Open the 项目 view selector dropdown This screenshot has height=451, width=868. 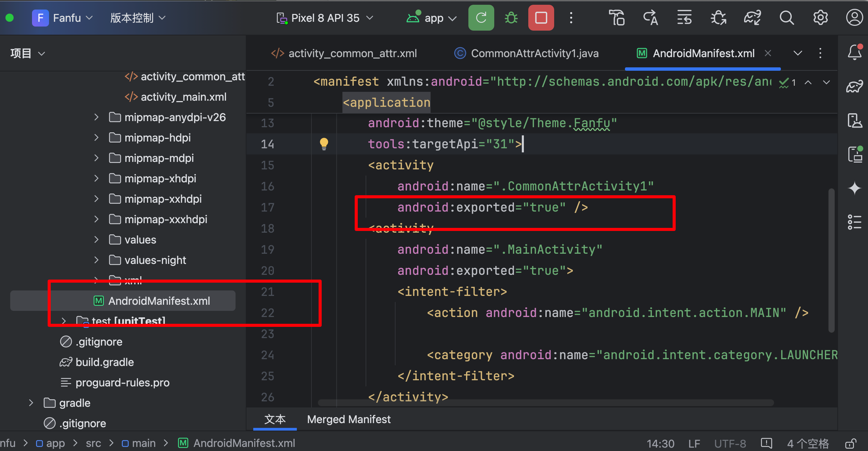click(28, 53)
